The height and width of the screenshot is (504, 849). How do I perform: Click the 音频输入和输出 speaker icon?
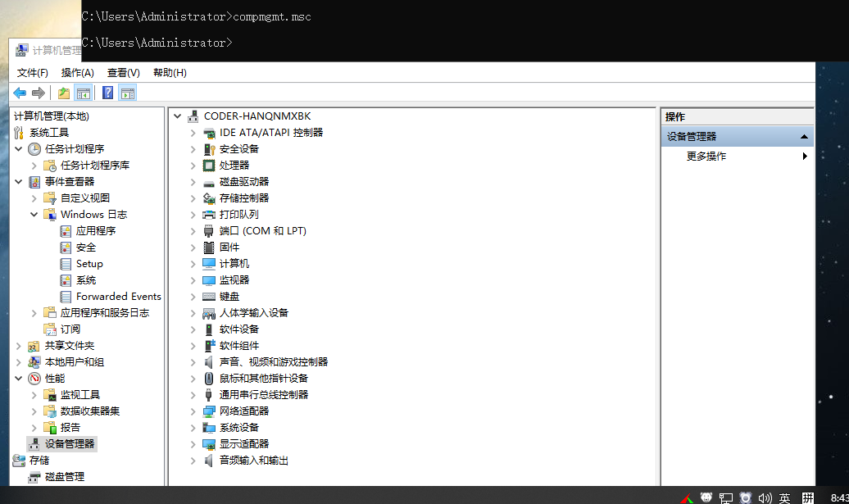point(209,461)
